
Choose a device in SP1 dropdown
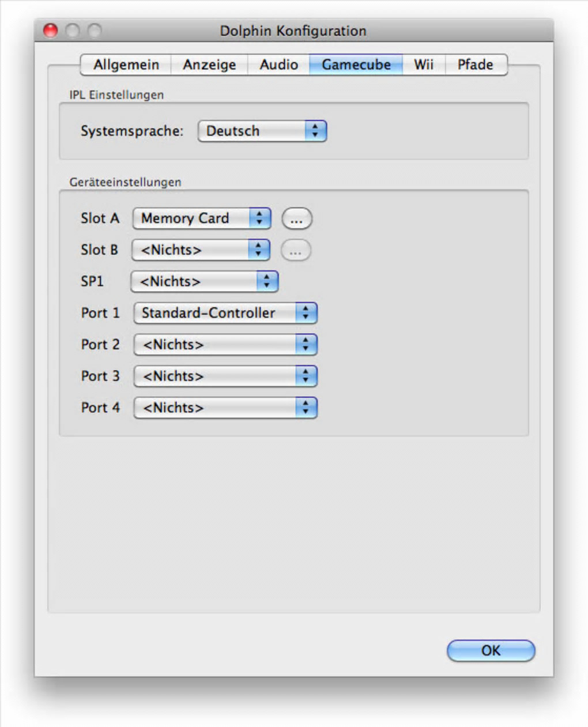point(204,281)
